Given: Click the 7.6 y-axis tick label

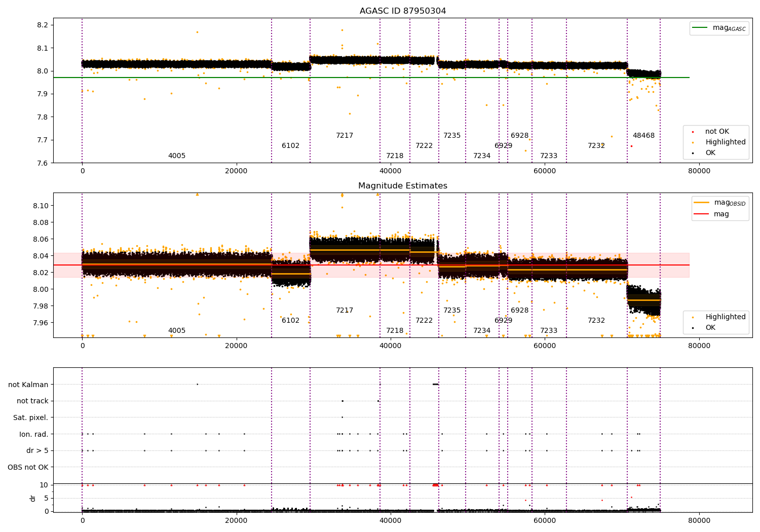Looking at the screenshot, I should 43,163.
